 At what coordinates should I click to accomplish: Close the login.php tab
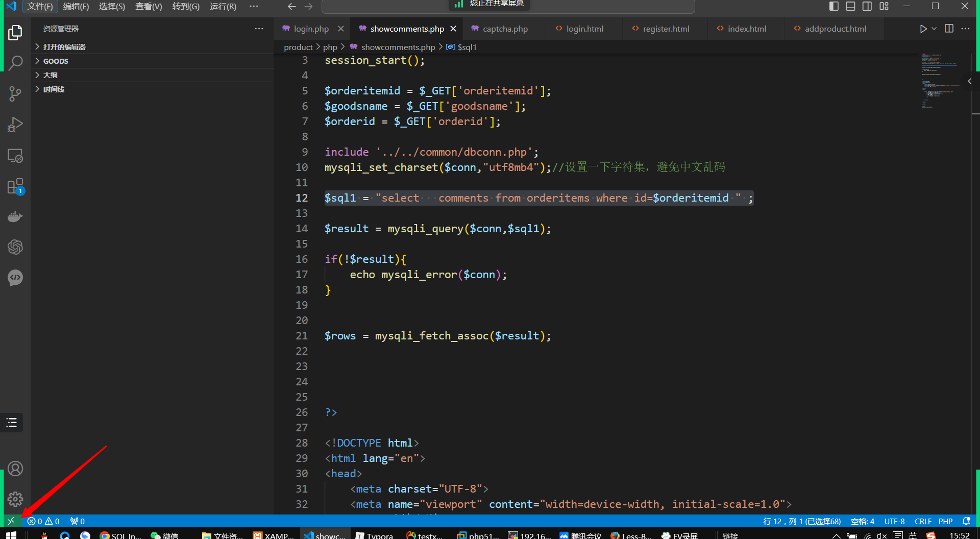pos(340,29)
